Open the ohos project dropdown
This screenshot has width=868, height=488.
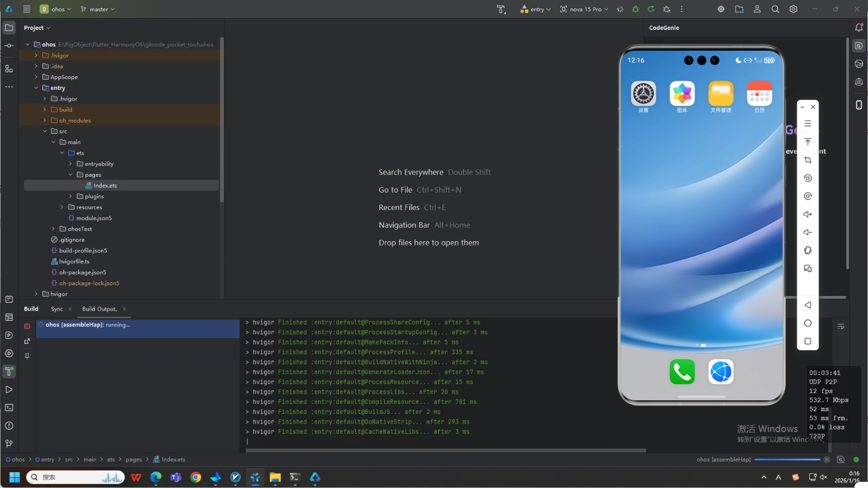[x=55, y=9]
